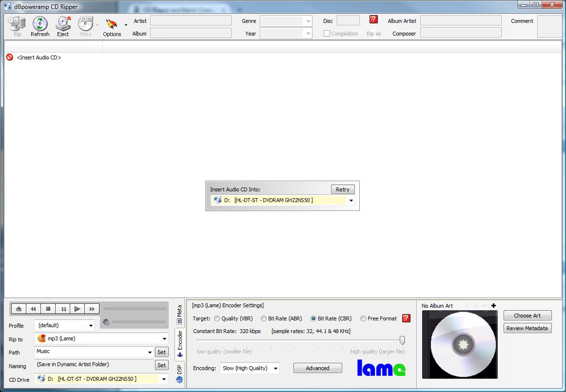Click the Retry button

343,189
